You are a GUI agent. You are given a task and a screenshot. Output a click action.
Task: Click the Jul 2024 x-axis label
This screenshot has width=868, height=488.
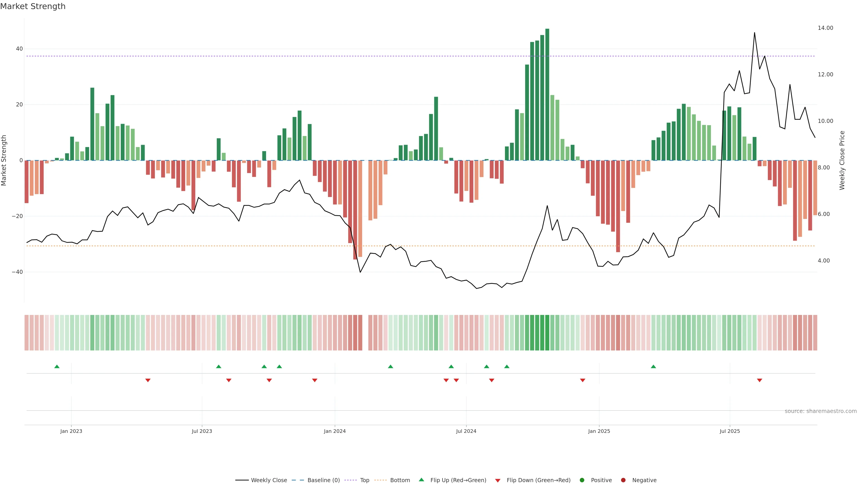pyautogui.click(x=466, y=431)
